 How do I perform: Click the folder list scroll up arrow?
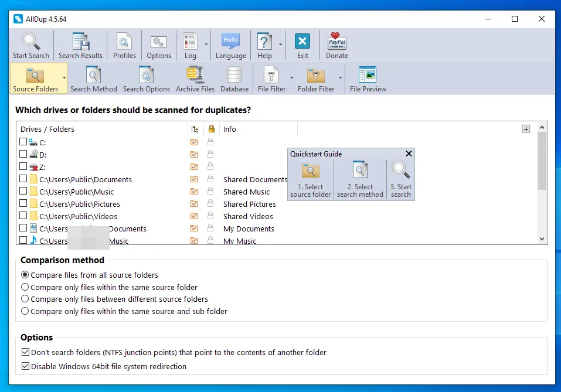point(542,127)
